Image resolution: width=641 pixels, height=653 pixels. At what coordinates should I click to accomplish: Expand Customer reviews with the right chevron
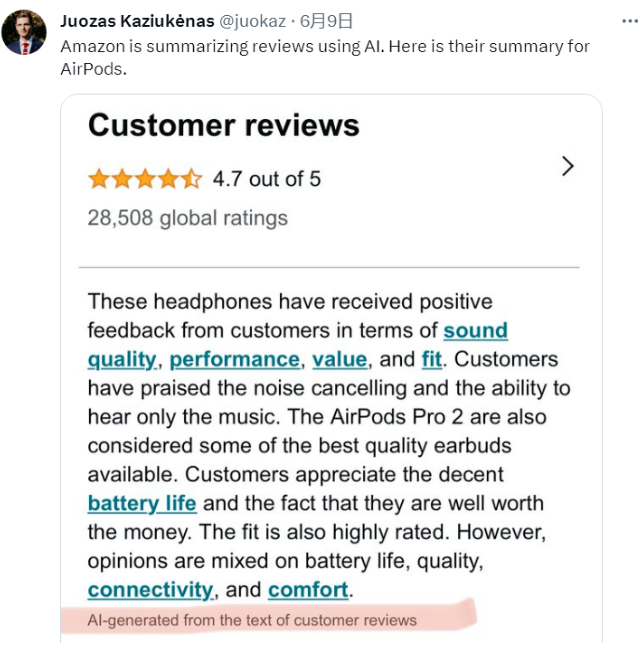click(567, 166)
